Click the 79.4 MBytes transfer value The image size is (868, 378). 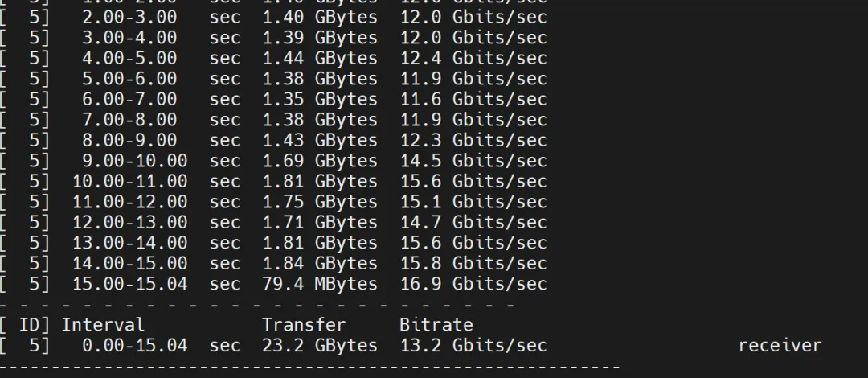click(319, 285)
